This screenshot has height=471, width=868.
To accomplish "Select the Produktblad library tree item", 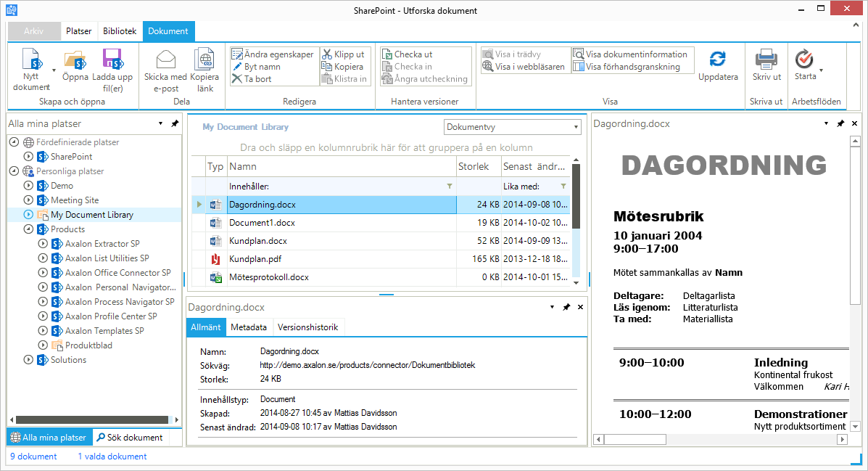I will 88,345.
